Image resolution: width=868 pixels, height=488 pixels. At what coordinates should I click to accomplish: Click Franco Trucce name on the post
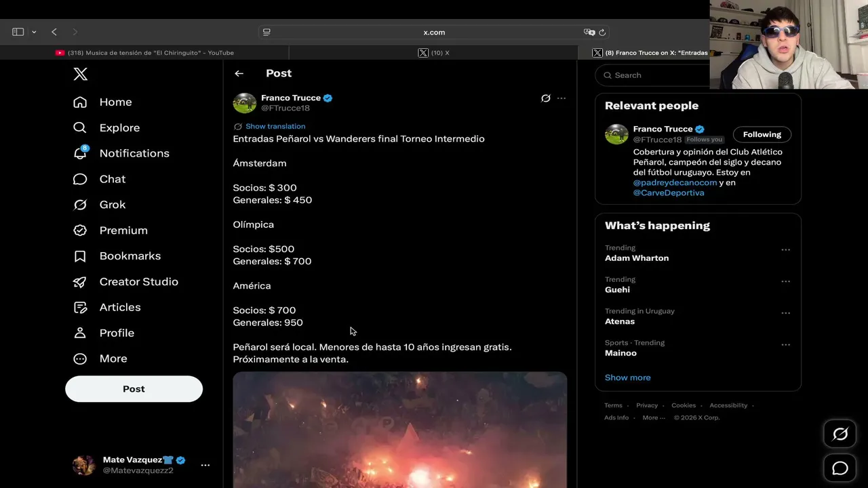[291, 98]
